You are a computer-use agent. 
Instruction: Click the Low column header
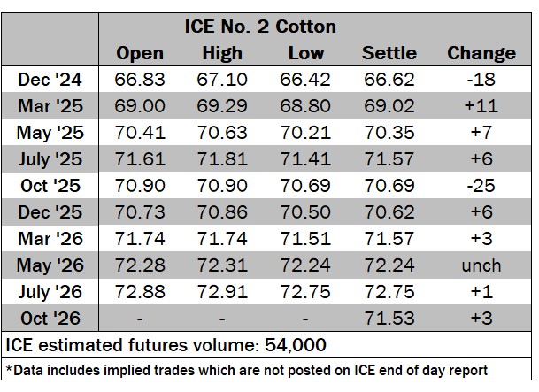[x=305, y=53]
